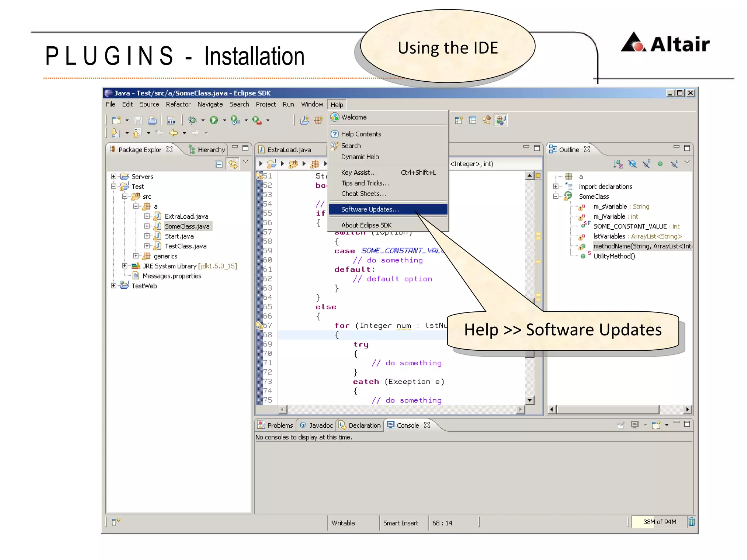Select TestClass.java in the tree
The image size is (747, 560).
[x=186, y=246]
